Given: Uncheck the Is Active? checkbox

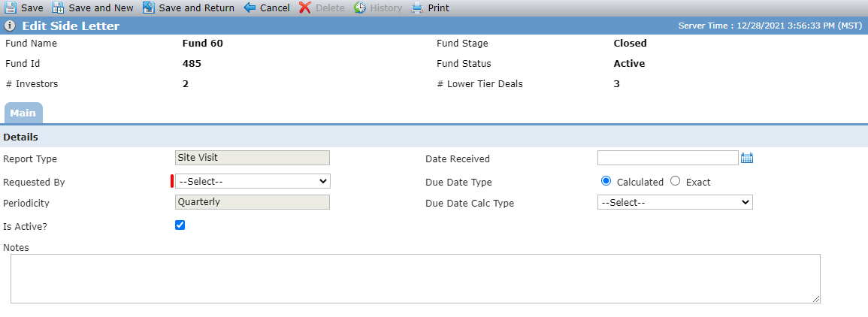Looking at the screenshot, I should [x=180, y=225].
